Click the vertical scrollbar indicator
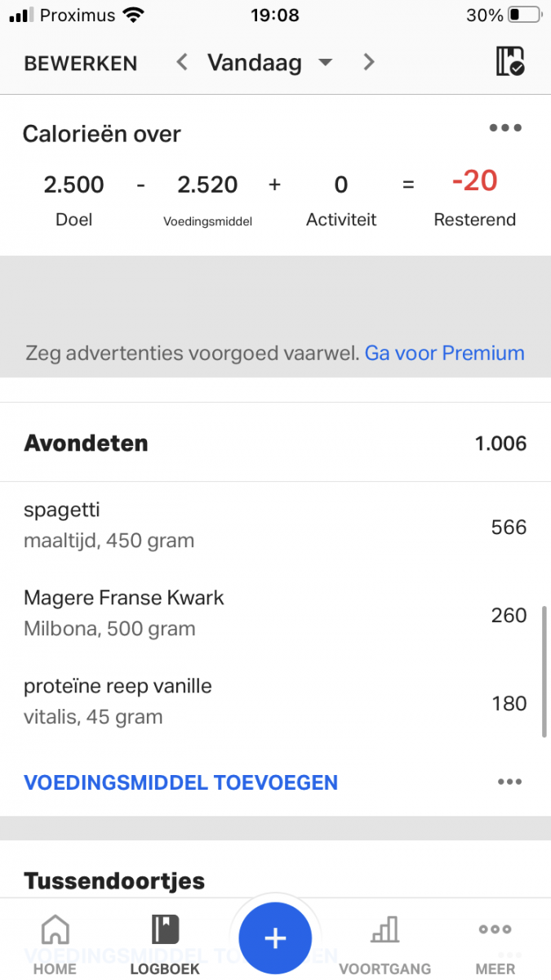 [x=544, y=671]
